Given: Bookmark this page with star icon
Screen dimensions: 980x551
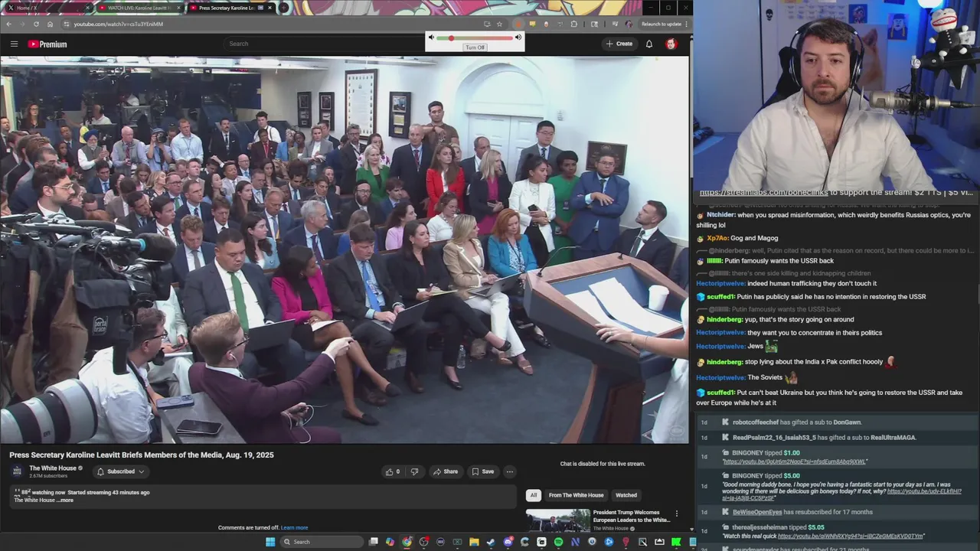Looking at the screenshot, I should pos(499,24).
